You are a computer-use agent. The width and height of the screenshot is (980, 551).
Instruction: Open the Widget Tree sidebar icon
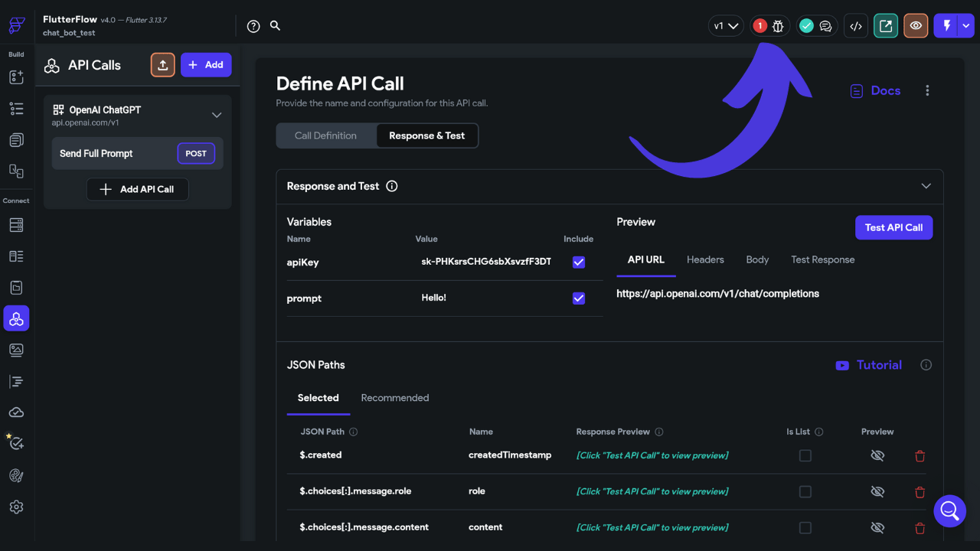(16, 109)
